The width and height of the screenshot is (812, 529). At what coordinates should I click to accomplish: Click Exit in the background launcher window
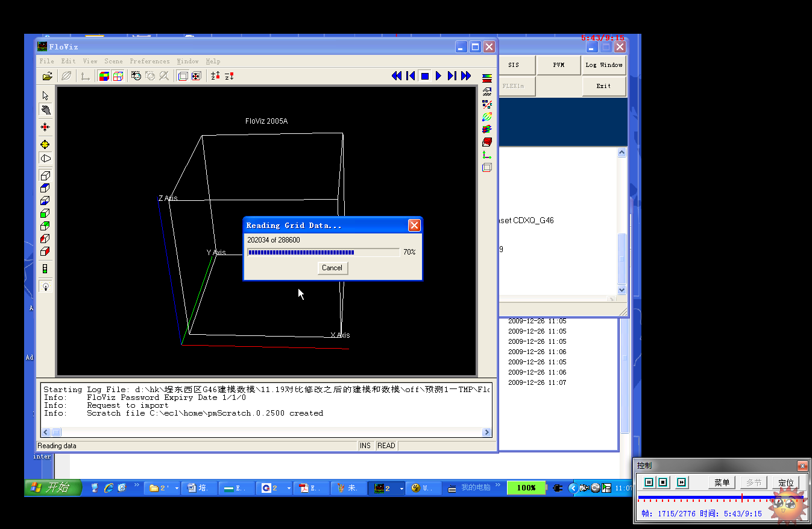click(604, 86)
